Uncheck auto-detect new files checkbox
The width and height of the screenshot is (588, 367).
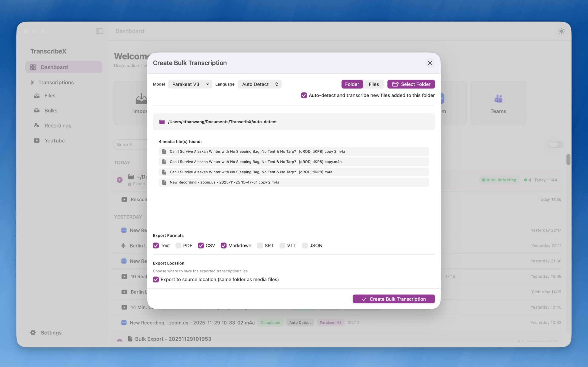pos(304,95)
